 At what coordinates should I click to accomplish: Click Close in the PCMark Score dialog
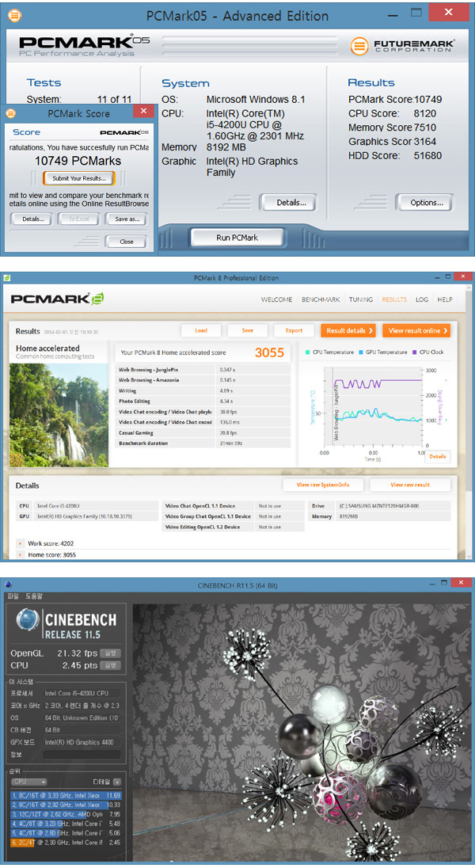click(126, 242)
